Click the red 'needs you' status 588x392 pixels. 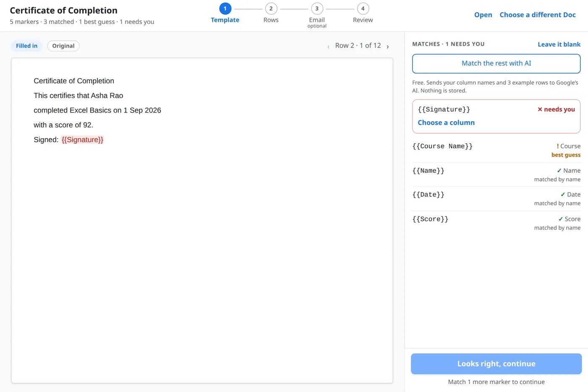pyautogui.click(x=556, y=109)
